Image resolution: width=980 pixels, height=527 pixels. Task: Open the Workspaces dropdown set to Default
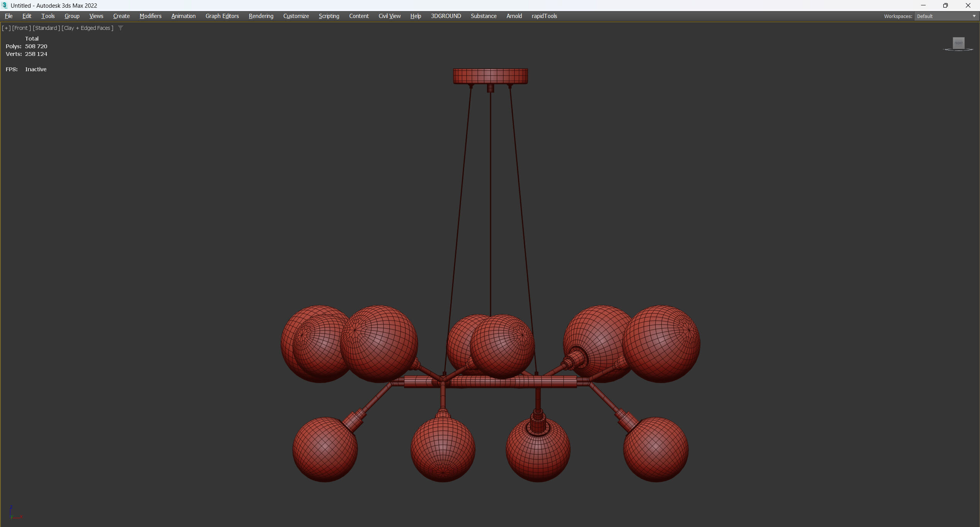click(946, 16)
